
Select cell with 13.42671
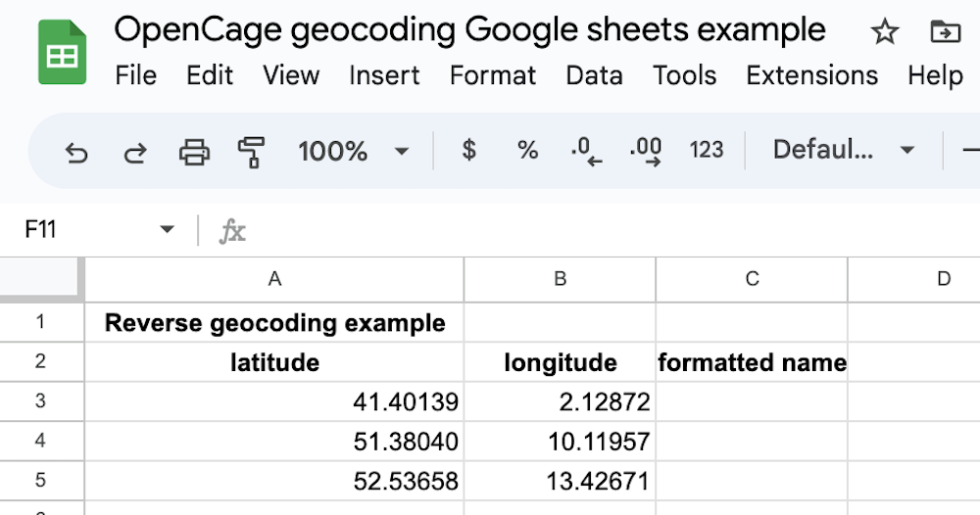[560, 480]
